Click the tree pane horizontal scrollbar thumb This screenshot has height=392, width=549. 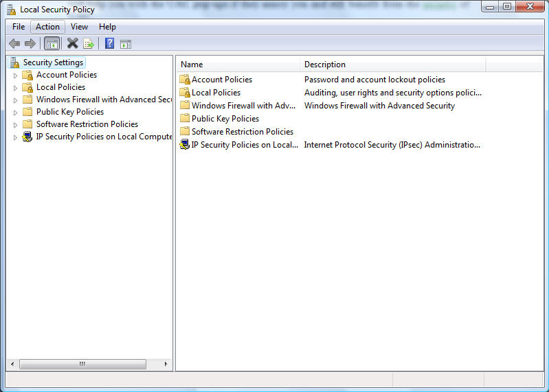[82, 364]
